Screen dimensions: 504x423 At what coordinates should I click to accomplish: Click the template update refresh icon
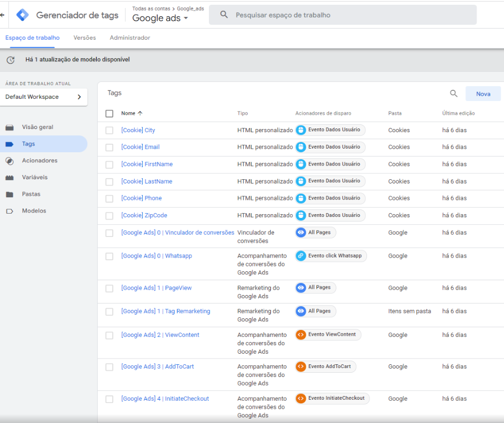[x=10, y=60]
